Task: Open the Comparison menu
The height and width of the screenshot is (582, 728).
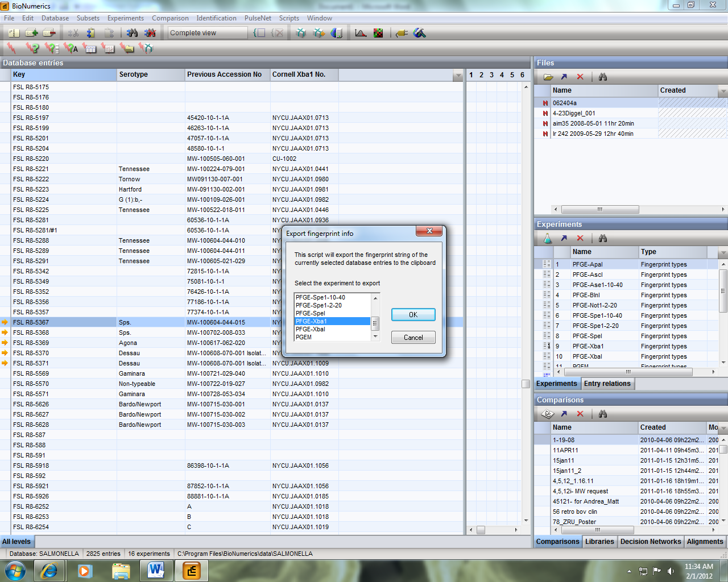Action: tap(170, 18)
